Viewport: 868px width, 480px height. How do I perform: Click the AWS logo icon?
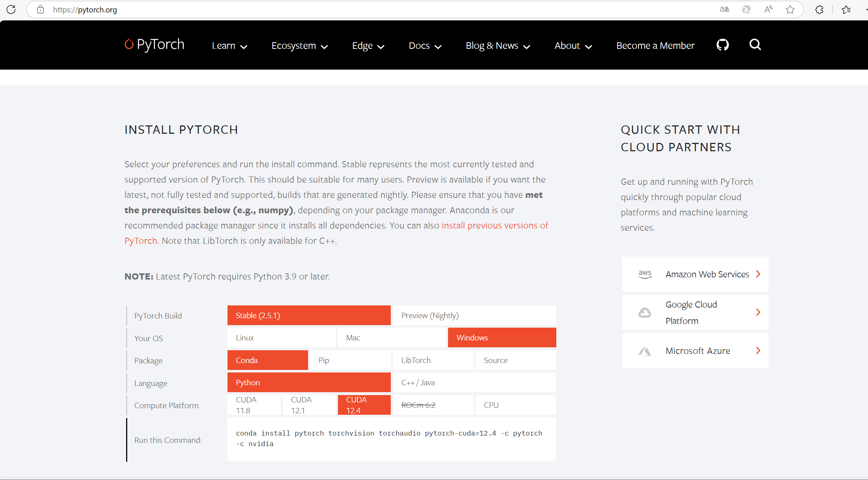click(645, 274)
